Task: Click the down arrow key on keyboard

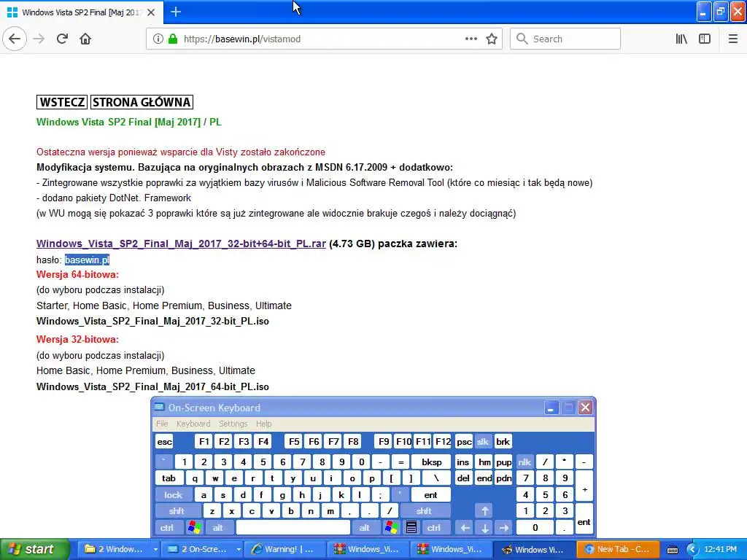Action: click(x=484, y=528)
